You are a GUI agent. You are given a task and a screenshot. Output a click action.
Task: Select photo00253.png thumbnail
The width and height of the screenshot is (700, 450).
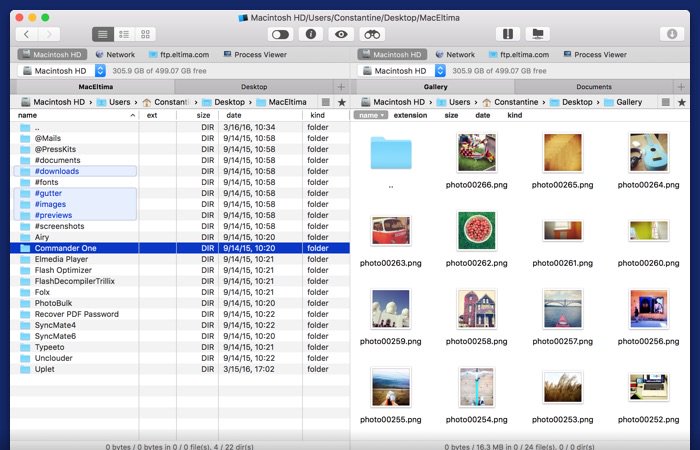(x=562, y=387)
